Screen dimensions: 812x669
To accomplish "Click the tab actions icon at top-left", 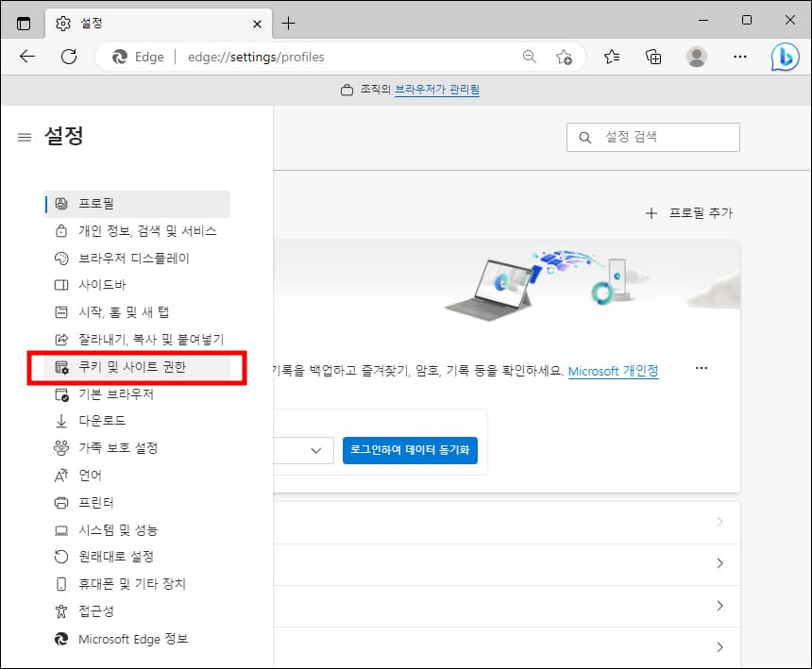I will click(x=24, y=23).
